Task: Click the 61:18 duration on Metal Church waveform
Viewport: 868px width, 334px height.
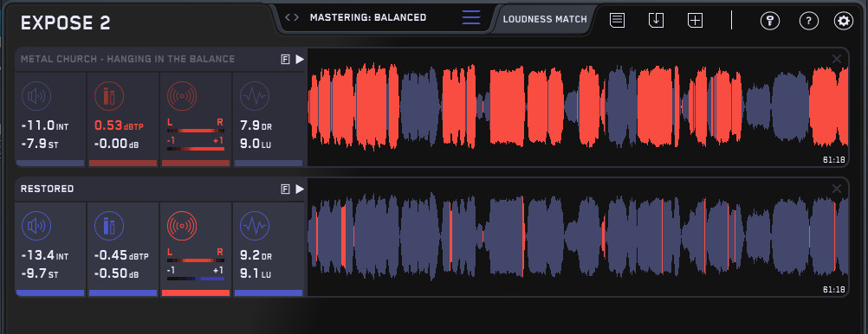Action: [x=834, y=160]
